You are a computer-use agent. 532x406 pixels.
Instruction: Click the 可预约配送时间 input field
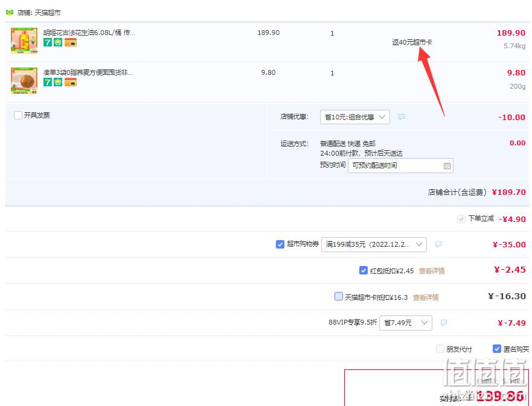point(400,166)
